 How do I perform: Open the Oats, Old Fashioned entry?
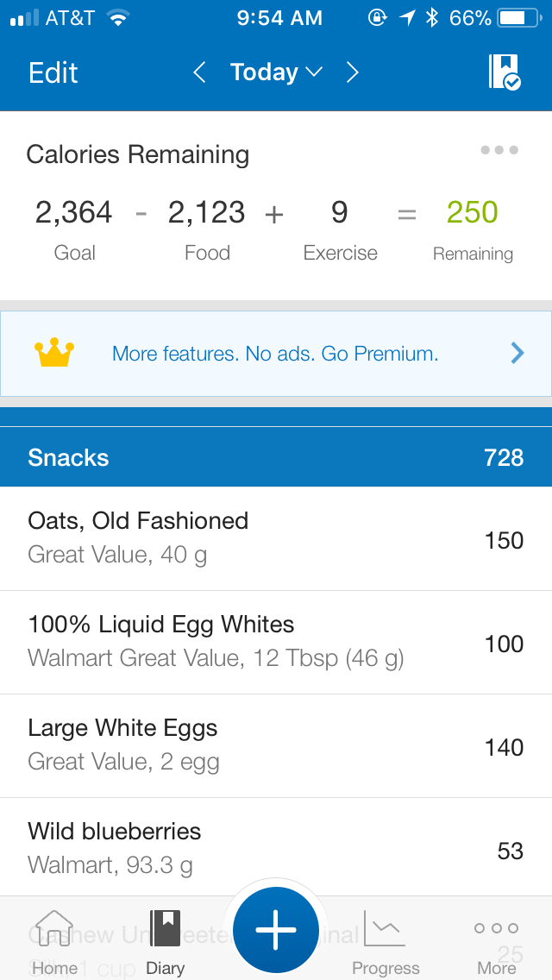(276, 538)
